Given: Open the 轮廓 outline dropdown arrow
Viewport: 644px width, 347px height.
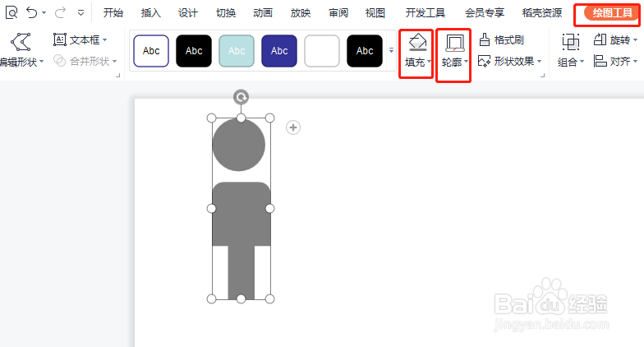Looking at the screenshot, I should (x=467, y=62).
